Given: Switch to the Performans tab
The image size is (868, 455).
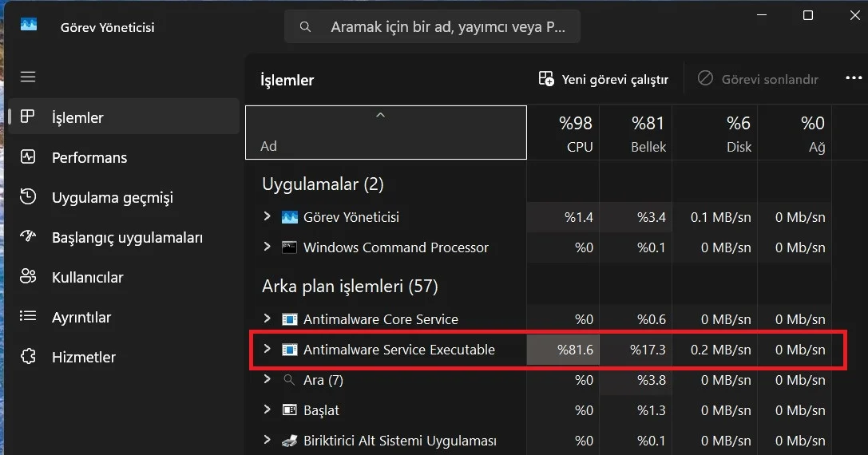Looking at the screenshot, I should 125,157.
